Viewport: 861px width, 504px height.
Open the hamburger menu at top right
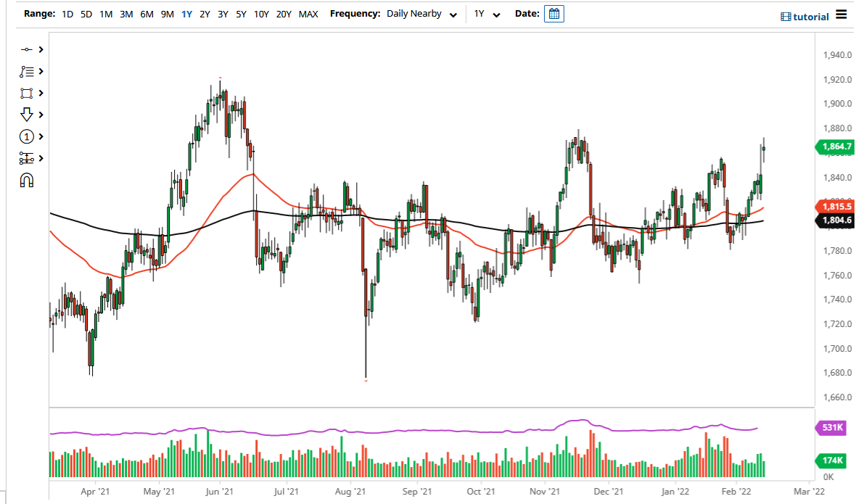[x=841, y=15]
